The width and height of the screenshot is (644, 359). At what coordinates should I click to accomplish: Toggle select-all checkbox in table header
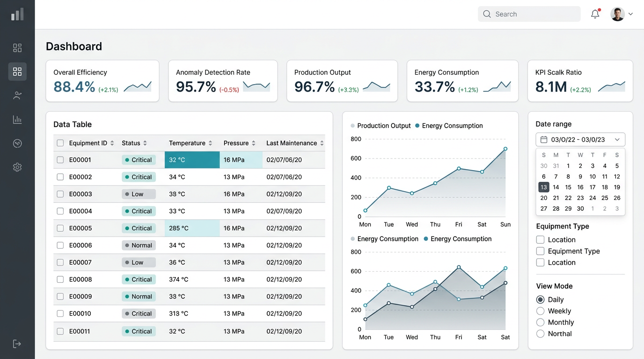click(60, 143)
